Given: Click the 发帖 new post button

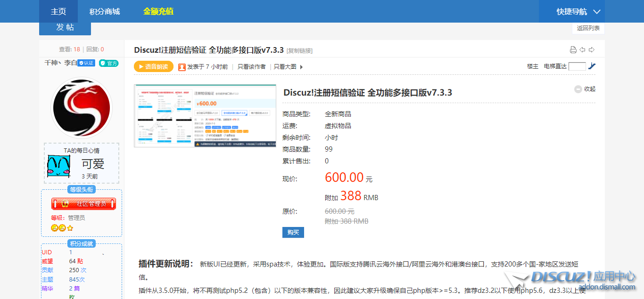Looking at the screenshot, I should tap(65, 28).
